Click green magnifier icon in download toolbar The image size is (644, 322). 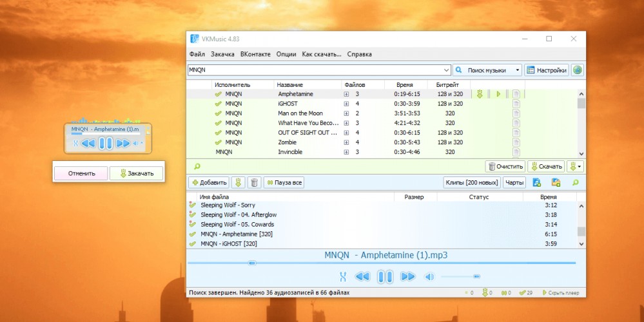tap(576, 182)
